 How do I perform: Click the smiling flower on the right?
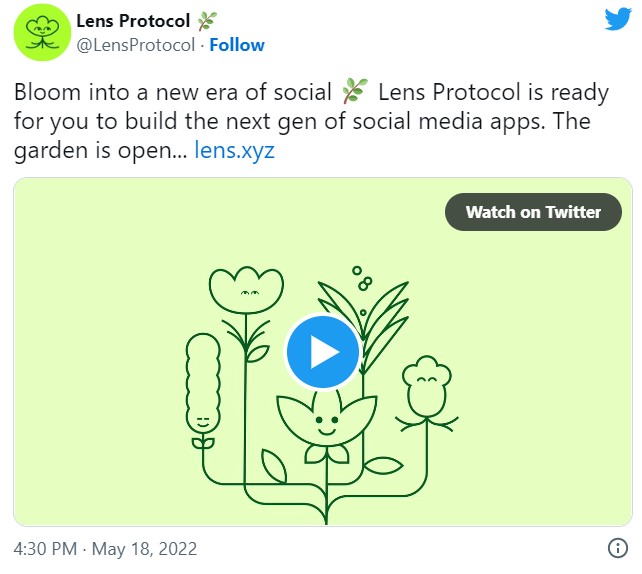click(425, 387)
